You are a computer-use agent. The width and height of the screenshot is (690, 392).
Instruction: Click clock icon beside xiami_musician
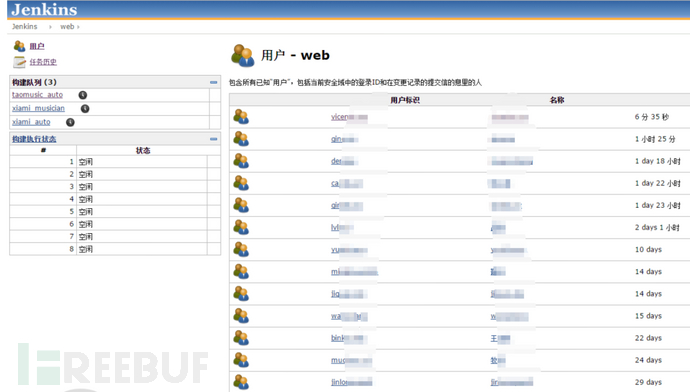click(x=85, y=109)
